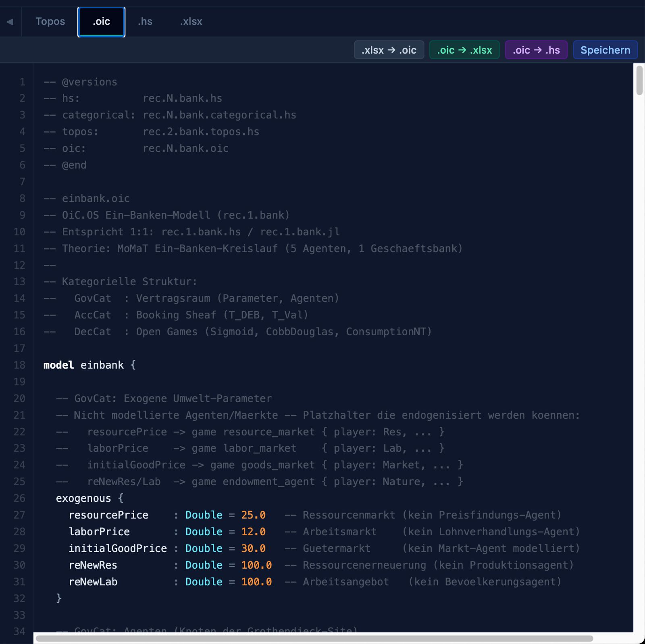Click the 100.0 value of reNewLab
This screenshot has height=644, width=645.
click(x=256, y=582)
